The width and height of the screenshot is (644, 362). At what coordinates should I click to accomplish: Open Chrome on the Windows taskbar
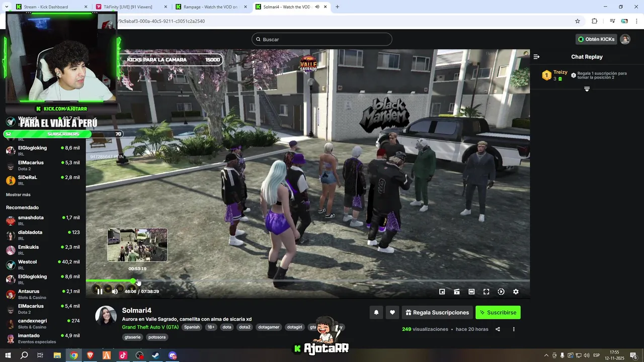(x=74, y=355)
